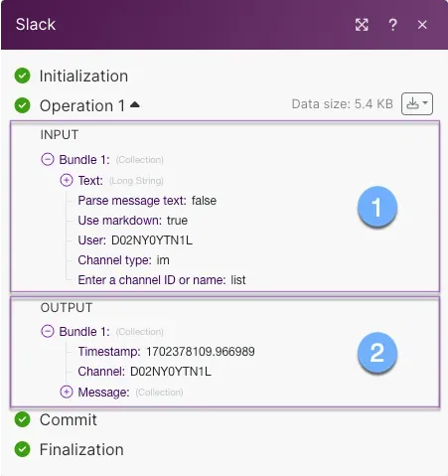Click the fullscreen expand icon
This screenshot has height=476, width=448.
(x=362, y=25)
